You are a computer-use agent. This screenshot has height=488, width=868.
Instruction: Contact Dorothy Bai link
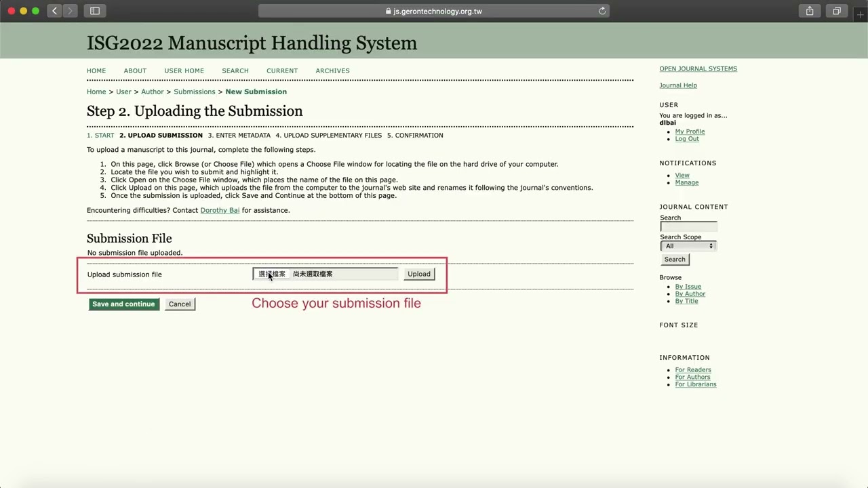220,210
